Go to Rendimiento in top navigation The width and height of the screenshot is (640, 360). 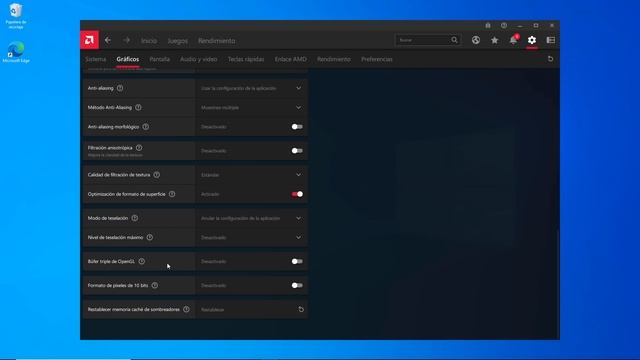click(217, 41)
